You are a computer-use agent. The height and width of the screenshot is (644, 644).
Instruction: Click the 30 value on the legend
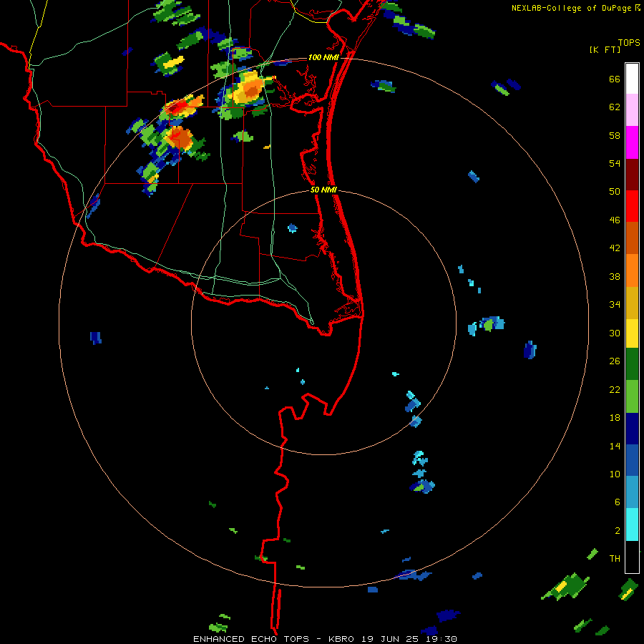coord(615,333)
